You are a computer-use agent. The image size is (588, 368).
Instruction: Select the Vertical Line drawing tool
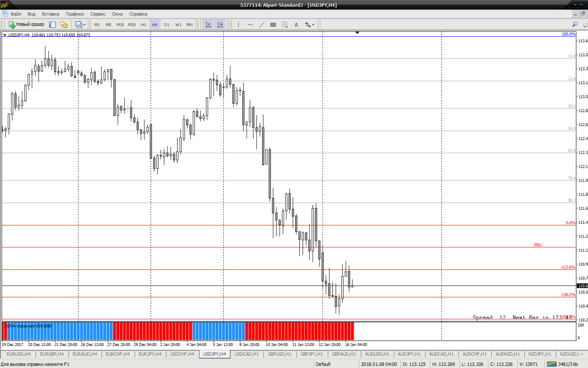point(238,25)
